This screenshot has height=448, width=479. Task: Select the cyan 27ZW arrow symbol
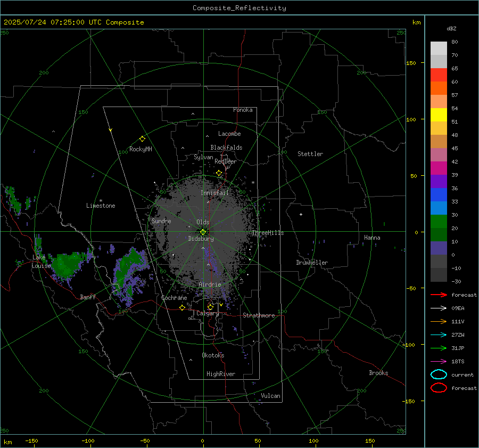[x=439, y=335]
